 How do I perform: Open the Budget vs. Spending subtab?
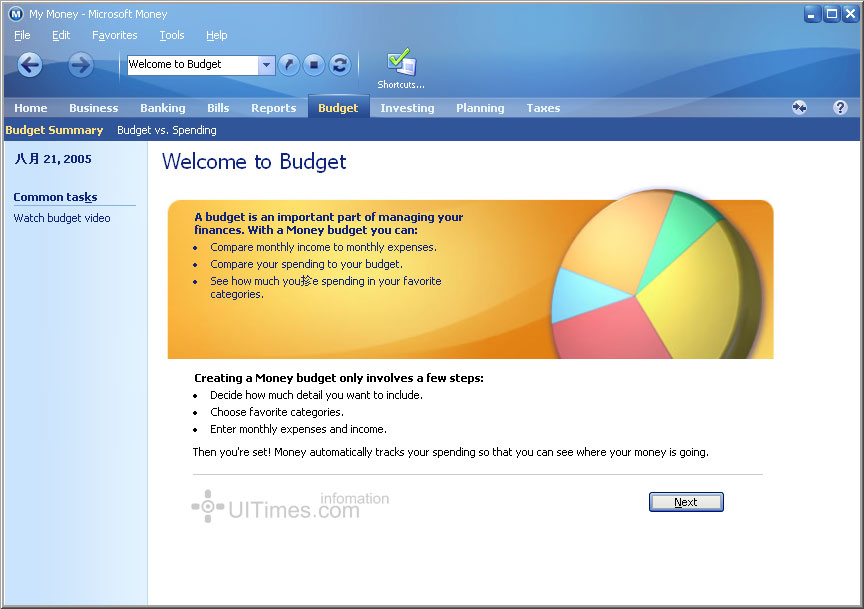(x=166, y=130)
